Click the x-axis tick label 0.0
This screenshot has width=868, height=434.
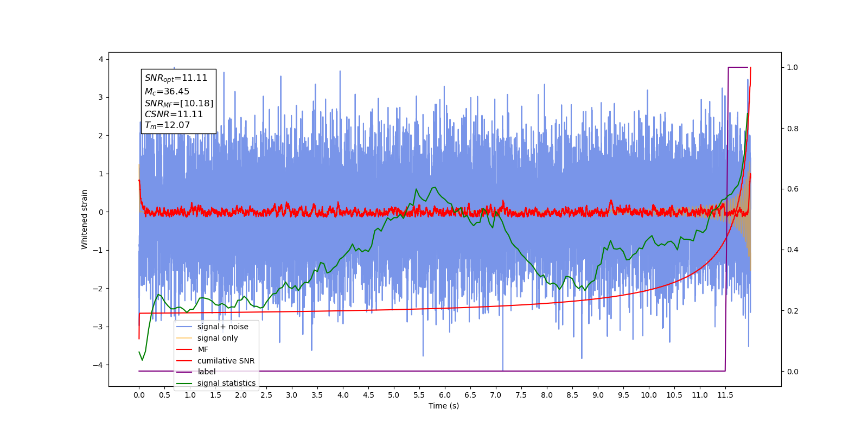(139, 395)
